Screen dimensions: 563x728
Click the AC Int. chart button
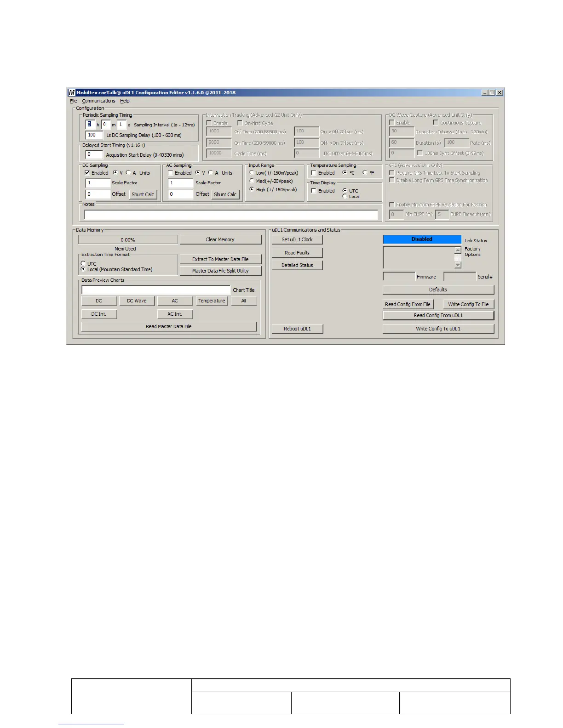point(175,314)
